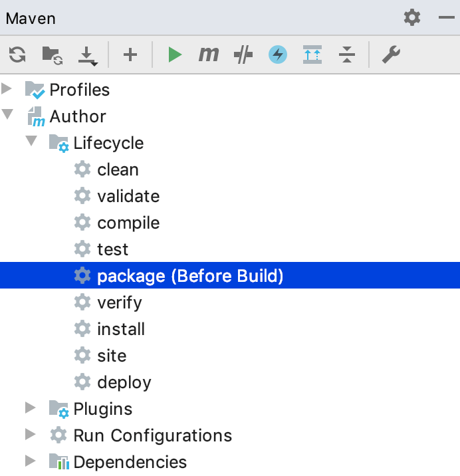This screenshot has width=460, height=476.
Task: Select the compile lifecycle goal
Action: pyautogui.click(x=128, y=223)
